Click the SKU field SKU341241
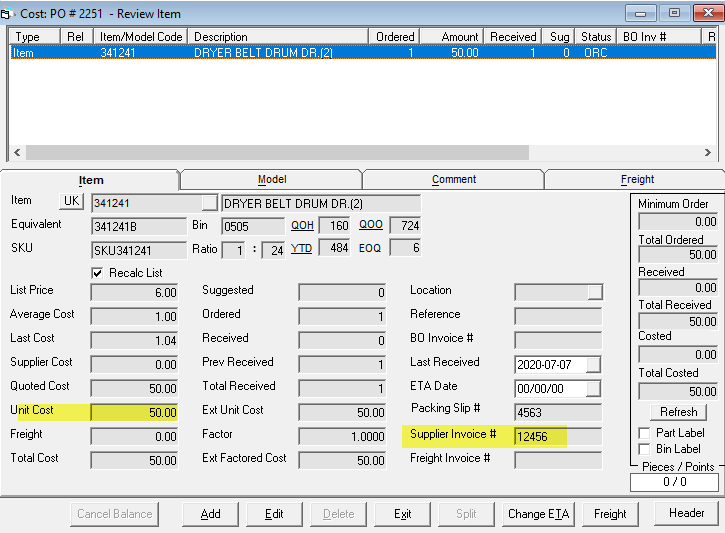 [139, 251]
